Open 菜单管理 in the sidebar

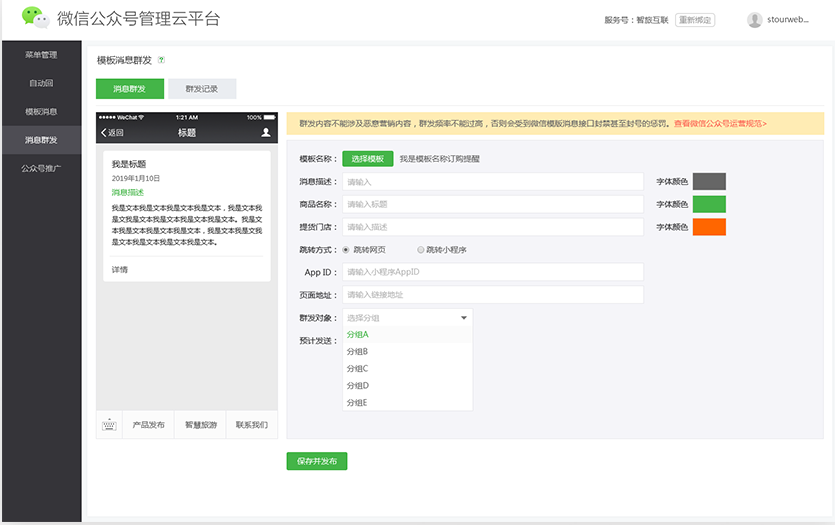tap(41, 54)
